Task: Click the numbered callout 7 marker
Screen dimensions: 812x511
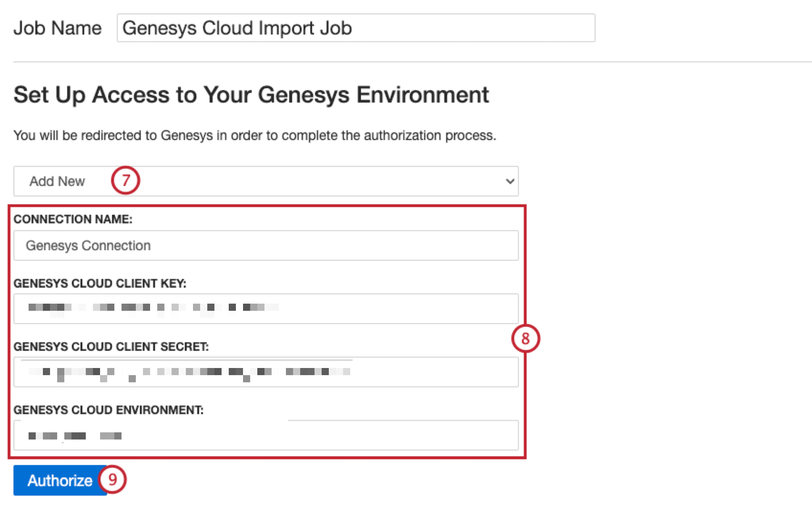Action: pos(126,181)
